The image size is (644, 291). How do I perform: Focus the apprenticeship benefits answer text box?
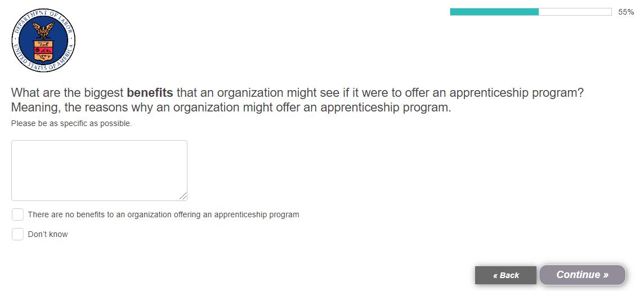100,171
